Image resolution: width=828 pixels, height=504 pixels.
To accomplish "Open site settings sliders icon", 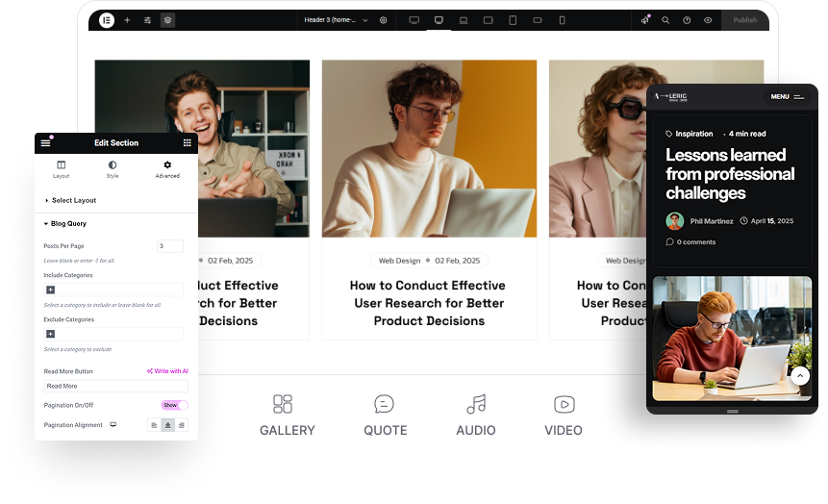I will [x=147, y=20].
